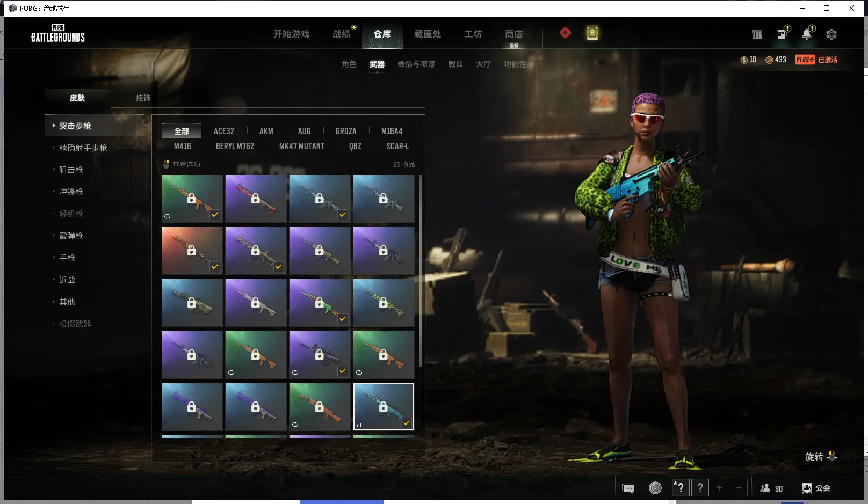Open the 霰弹枪 category
Screen dimensions: 868x504
(71, 236)
